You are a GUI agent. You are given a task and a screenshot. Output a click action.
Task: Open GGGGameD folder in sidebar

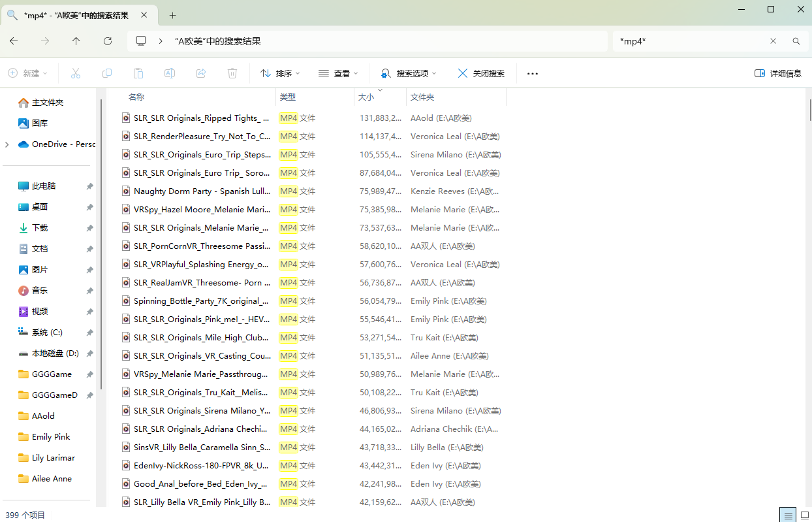tap(55, 395)
